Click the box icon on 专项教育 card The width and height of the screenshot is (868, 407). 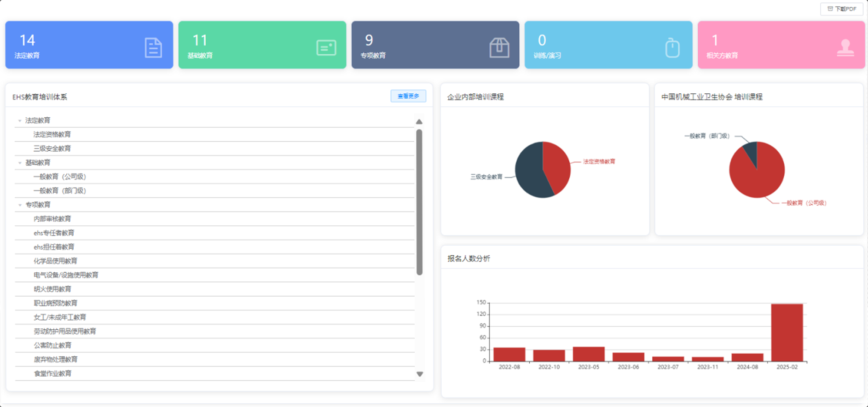(499, 48)
